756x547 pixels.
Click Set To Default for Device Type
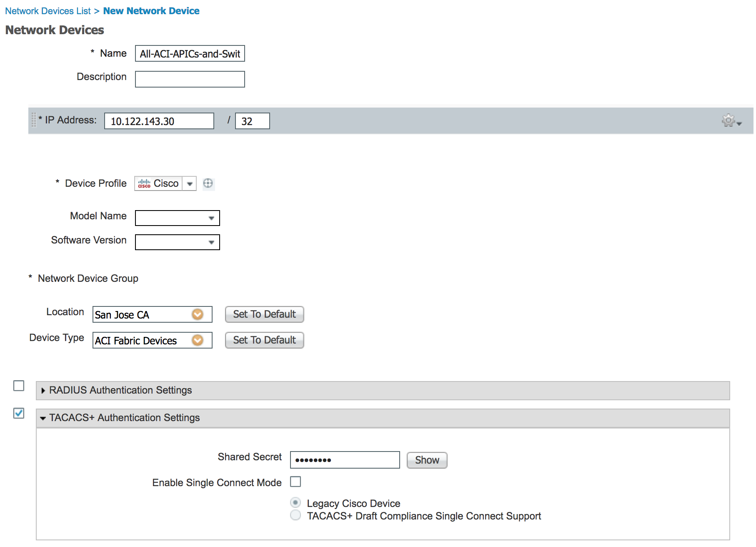click(264, 340)
